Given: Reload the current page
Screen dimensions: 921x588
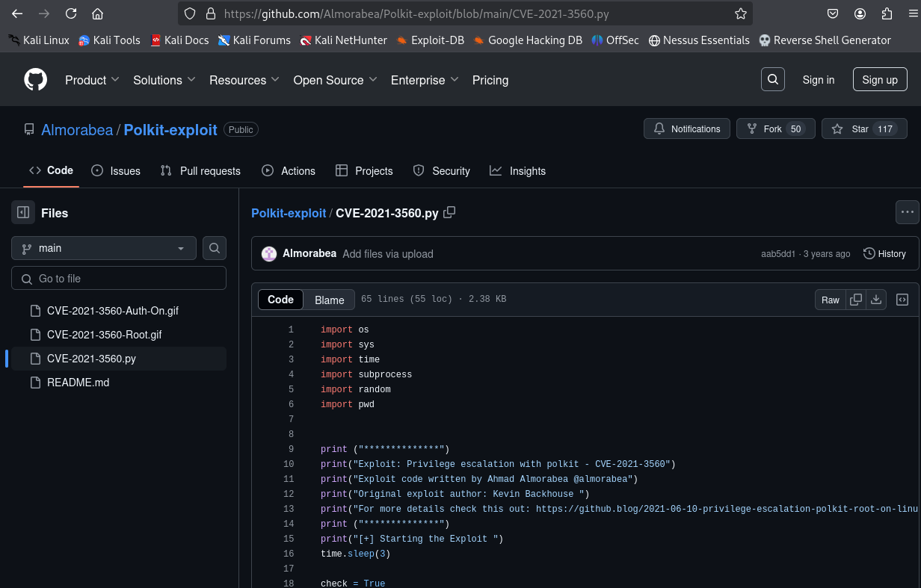Looking at the screenshot, I should pyautogui.click(x=71, y=13).
